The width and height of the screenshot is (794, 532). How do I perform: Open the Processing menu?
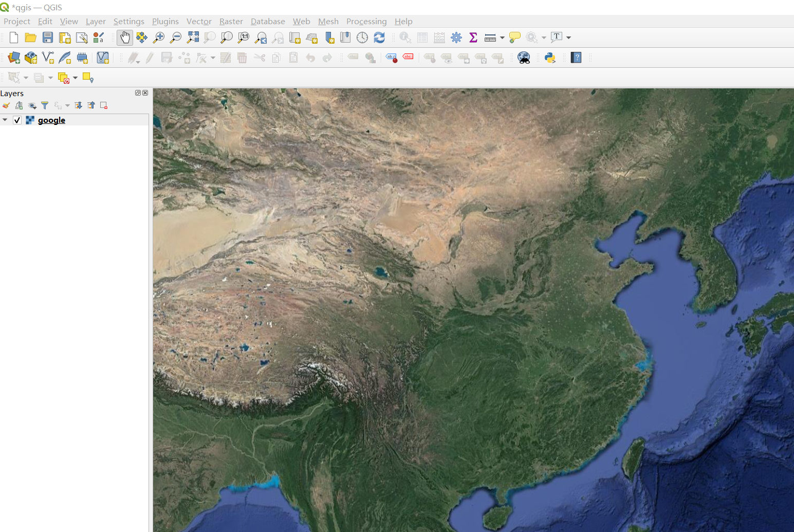(x=366, y=21)
